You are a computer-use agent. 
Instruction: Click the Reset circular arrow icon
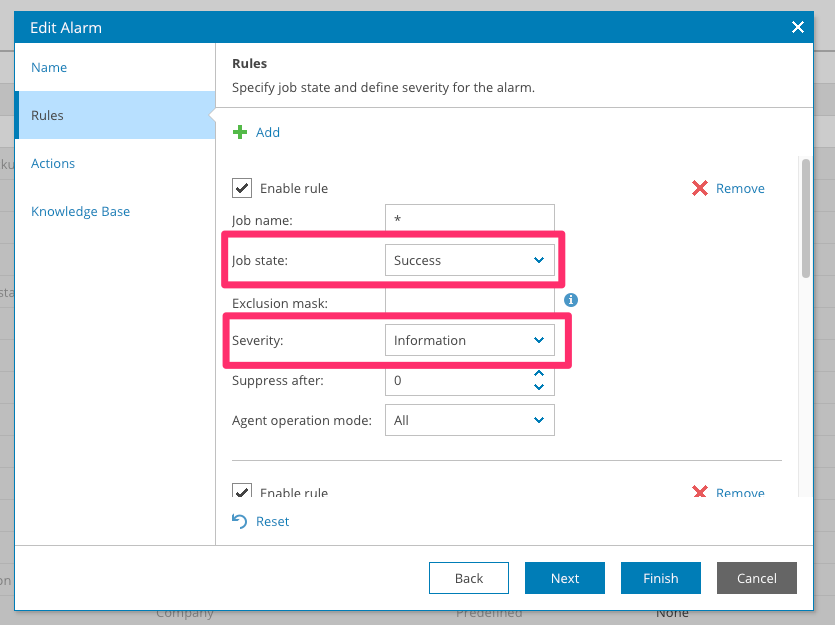click(240, 521)
